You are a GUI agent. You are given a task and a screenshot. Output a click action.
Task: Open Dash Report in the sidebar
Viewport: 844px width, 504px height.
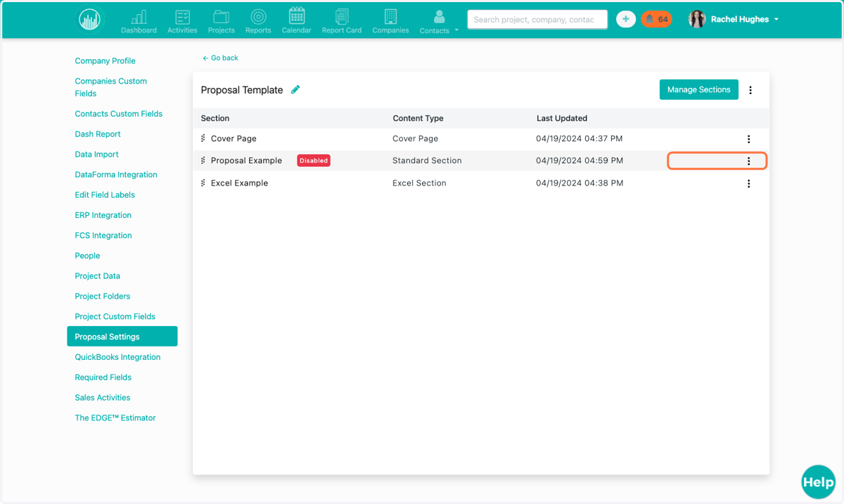click(98, 134)
